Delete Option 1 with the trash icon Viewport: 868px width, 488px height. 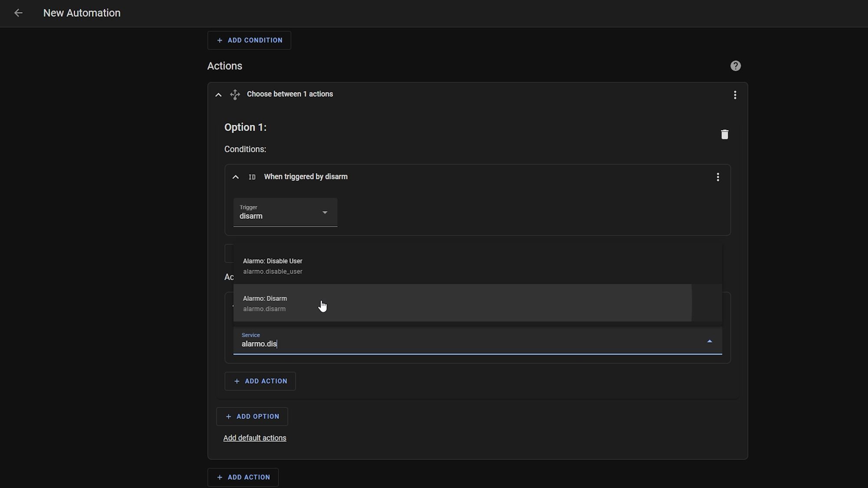[x=724, y=134]
